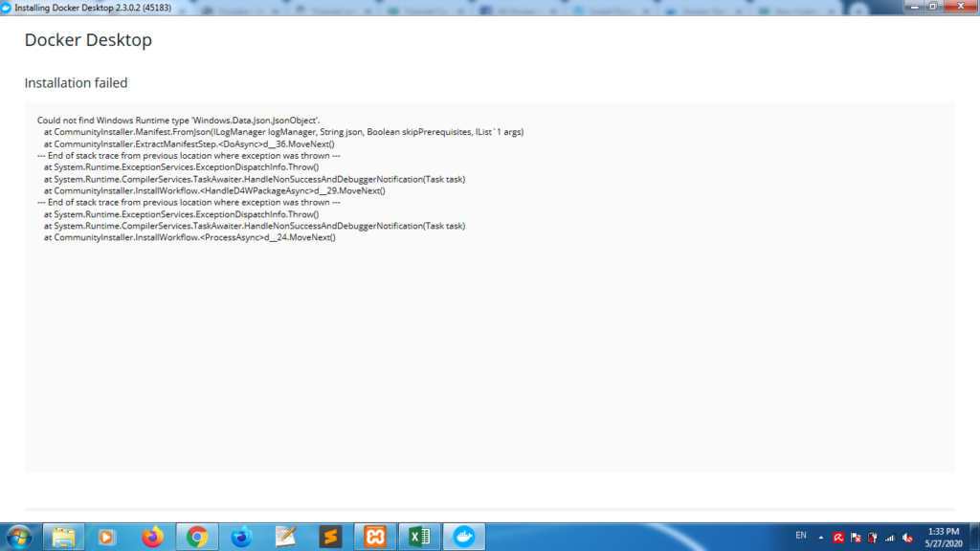Open the network signal tray icon
Screen dimensions: 980x551
click(890, 538)
